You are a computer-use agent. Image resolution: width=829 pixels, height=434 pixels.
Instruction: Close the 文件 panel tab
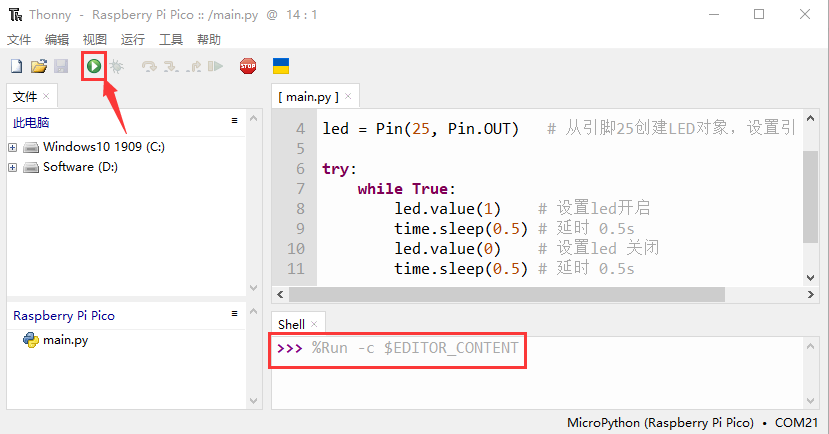point(46,96)
